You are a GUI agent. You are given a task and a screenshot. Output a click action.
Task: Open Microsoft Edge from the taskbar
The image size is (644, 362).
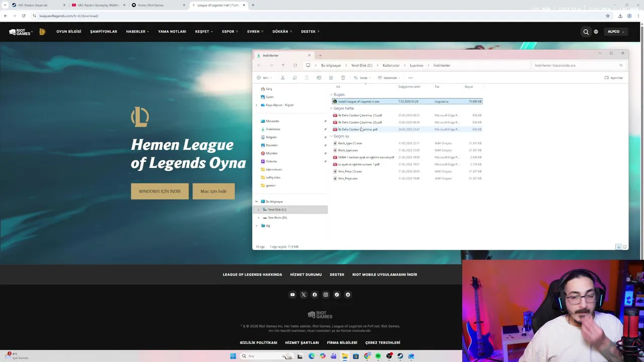point(311,356)
